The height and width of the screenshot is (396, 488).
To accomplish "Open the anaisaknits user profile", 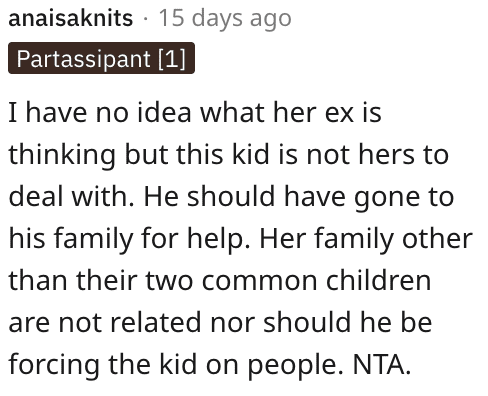I will point(71,18).
